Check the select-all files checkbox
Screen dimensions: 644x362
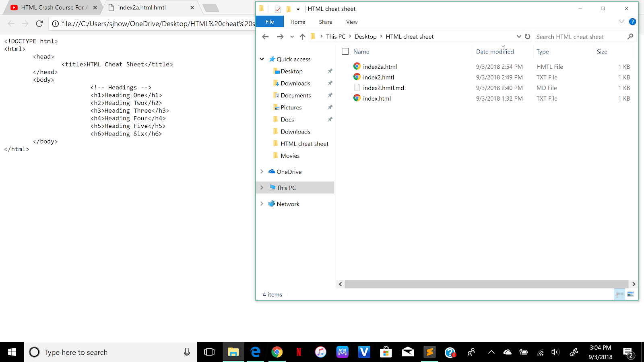345,51
